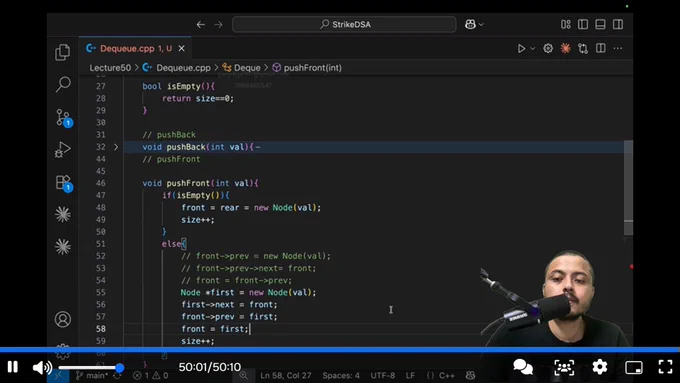This screenshot has width=680, height=383.
Task: Open the Run and Debug view
Action: pos(63,150)
